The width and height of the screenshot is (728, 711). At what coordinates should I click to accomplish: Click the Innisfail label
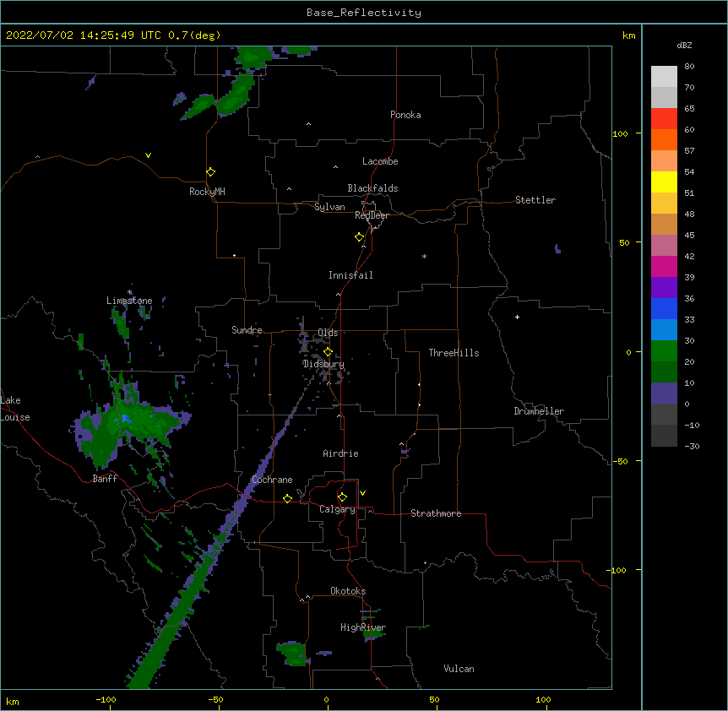(x=350, y=275)
